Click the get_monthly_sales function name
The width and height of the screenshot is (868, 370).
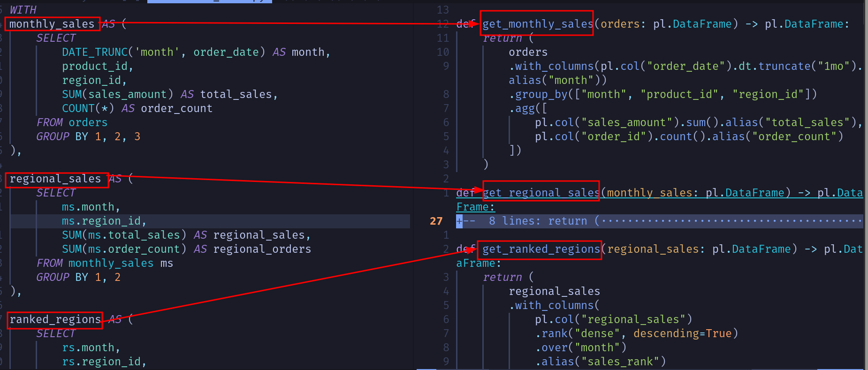[x=537, y=24]
